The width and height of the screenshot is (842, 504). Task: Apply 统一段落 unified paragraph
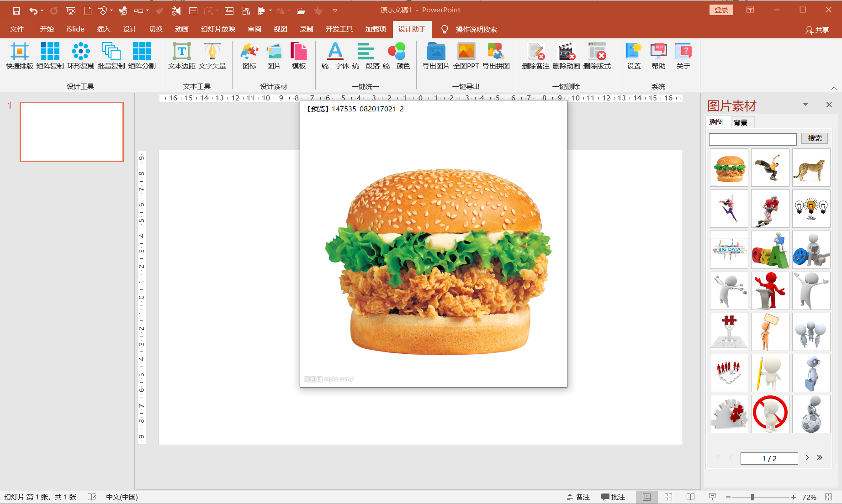coord(366,56)
